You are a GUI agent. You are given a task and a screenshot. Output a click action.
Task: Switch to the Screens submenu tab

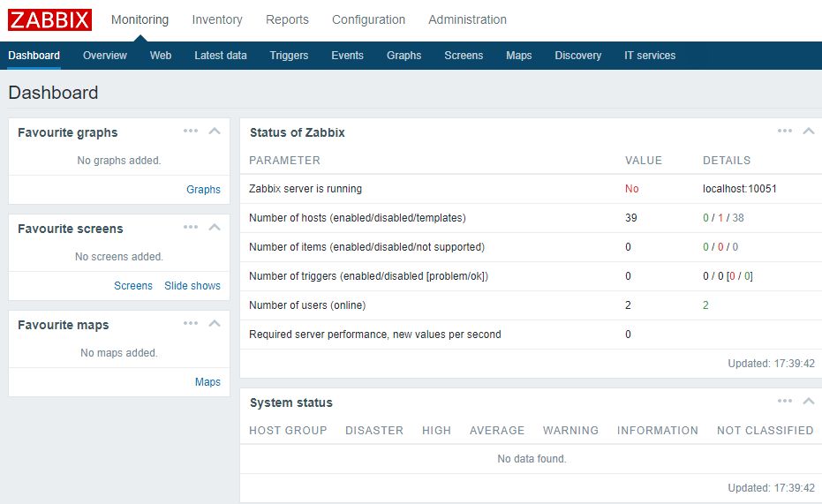(x=464, y=56)
